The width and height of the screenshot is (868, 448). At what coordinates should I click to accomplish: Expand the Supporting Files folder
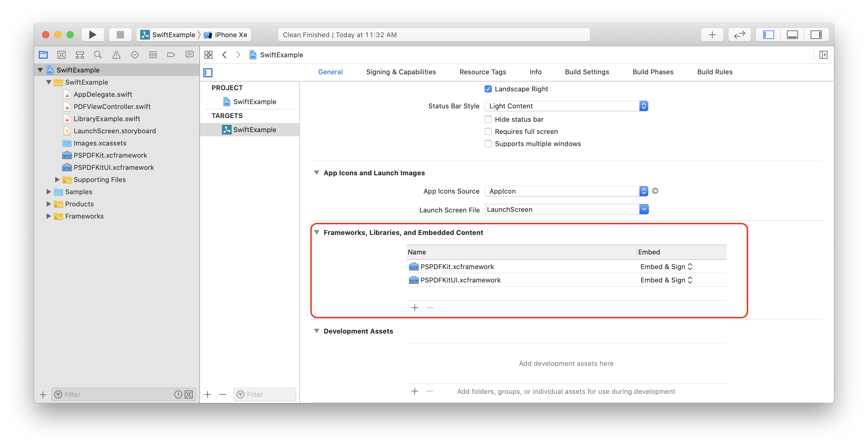pos(57,180)
